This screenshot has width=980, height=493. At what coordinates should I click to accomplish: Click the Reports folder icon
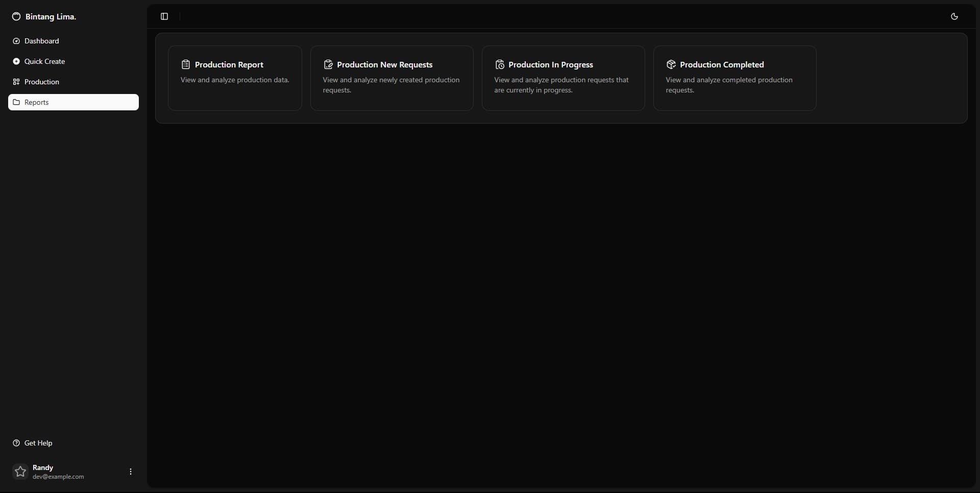(x=16, y=102)
